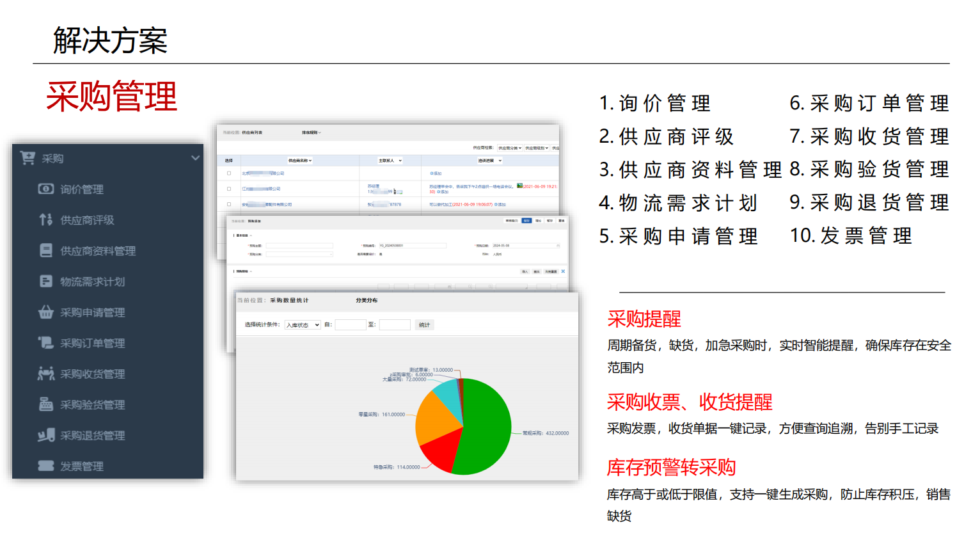The width and height of the screenshot is (980, 549).
Task: Click the list entry 4. 物流需求计划
Action: click(x=678, y=203)
